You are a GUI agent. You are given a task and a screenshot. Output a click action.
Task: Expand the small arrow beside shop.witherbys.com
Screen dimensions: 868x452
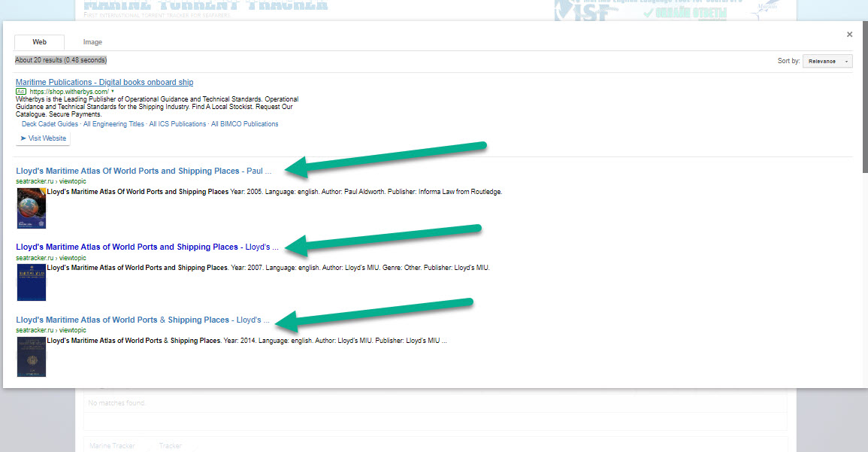113,92
